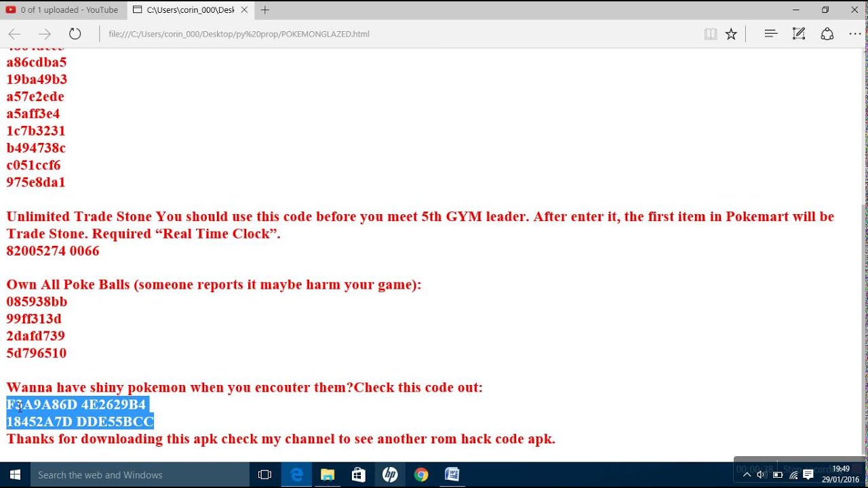
Task: Open the Action Center notifications icon
Action: click(x=808, y=474)
